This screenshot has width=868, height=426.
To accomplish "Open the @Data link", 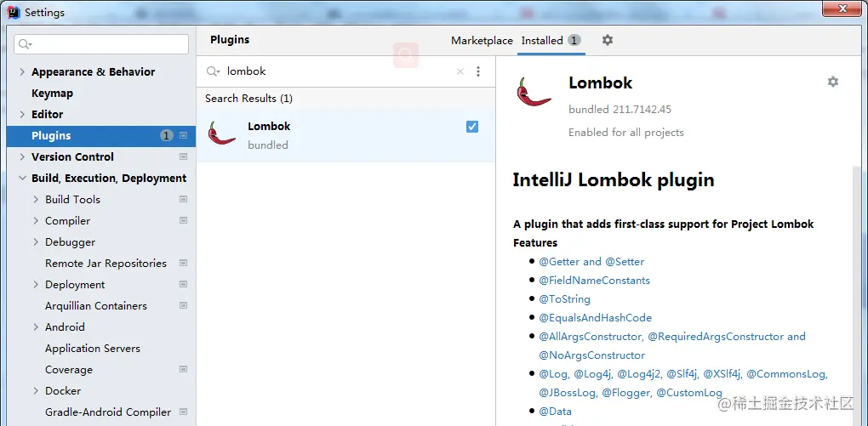I will [x=555, y=411].
